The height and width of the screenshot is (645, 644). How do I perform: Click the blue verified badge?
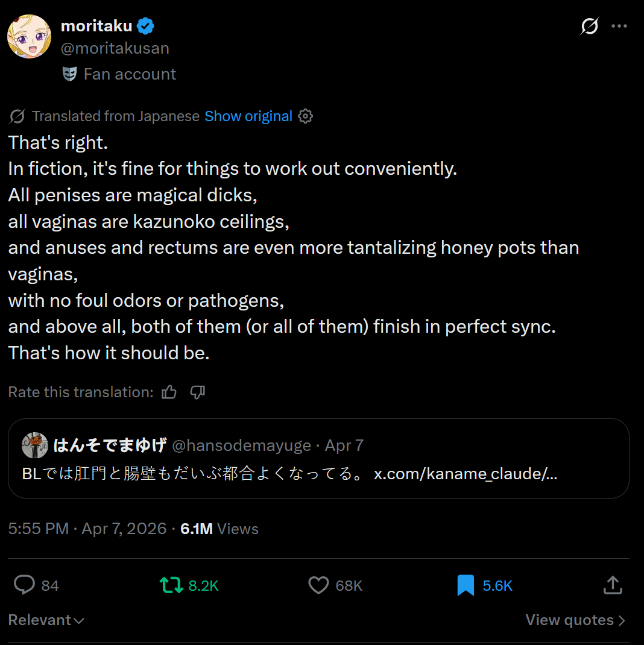click(x=145, y=26)
